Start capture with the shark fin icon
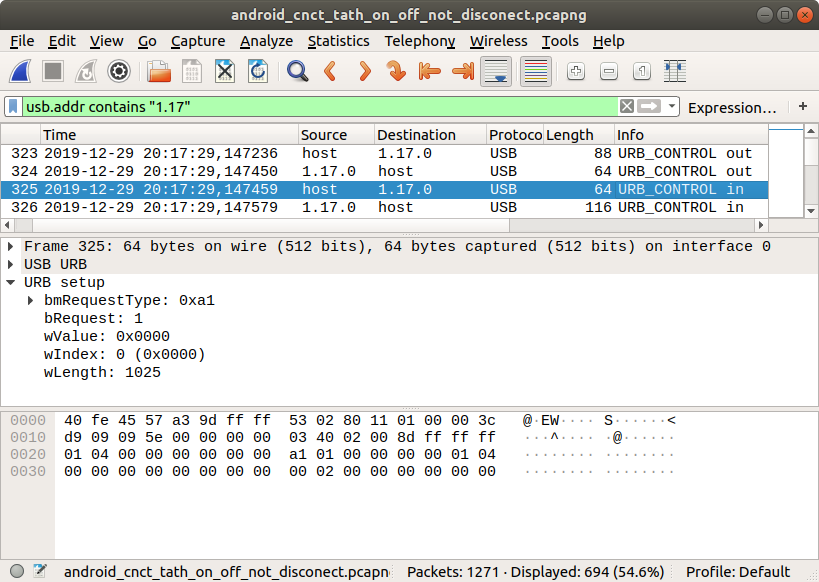 (20, 71)
